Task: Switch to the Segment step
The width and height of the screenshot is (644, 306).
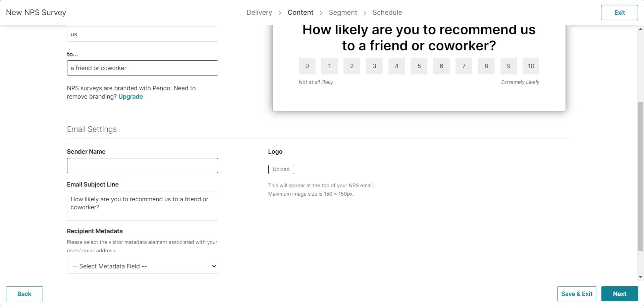Action: click(x=343, y=12)
